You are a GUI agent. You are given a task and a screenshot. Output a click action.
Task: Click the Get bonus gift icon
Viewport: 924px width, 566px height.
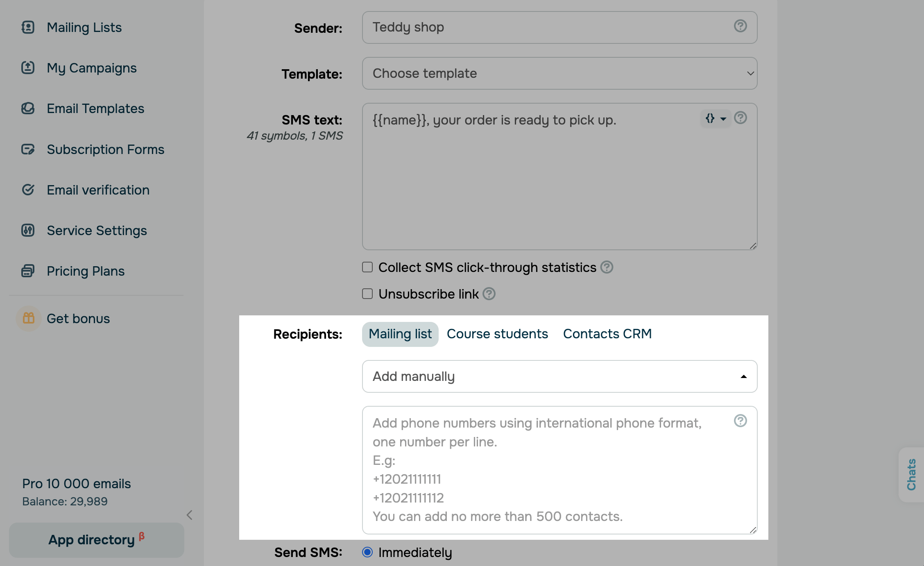[29, 318]
